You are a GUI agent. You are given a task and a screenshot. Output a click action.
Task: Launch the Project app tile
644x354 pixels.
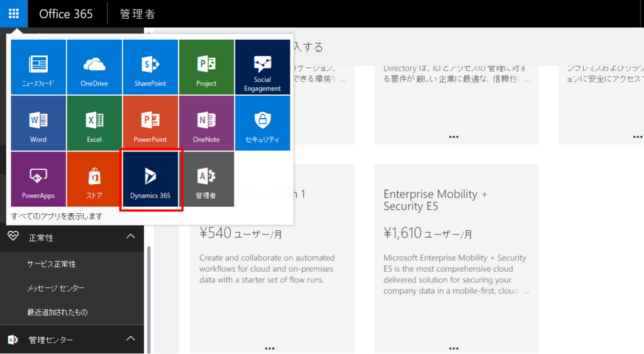(x=206, y=67)
